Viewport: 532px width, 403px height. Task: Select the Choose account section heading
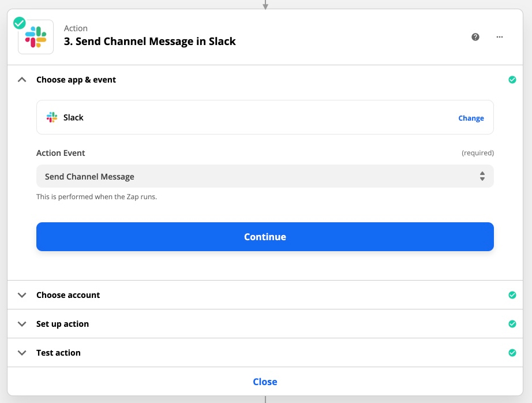[x=68, y=295]
